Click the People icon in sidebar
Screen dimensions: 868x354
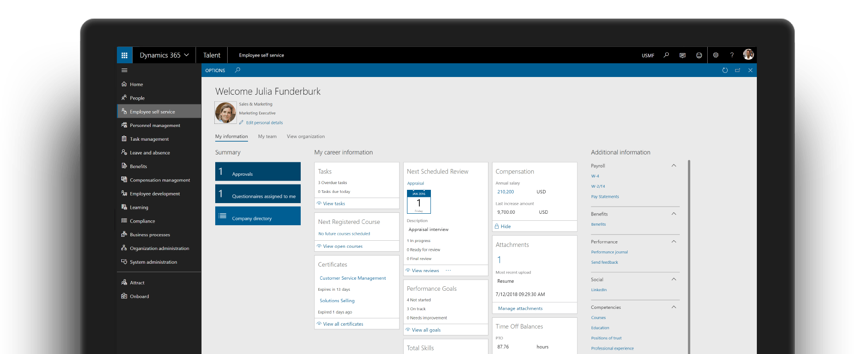click(x=124, y=98)
